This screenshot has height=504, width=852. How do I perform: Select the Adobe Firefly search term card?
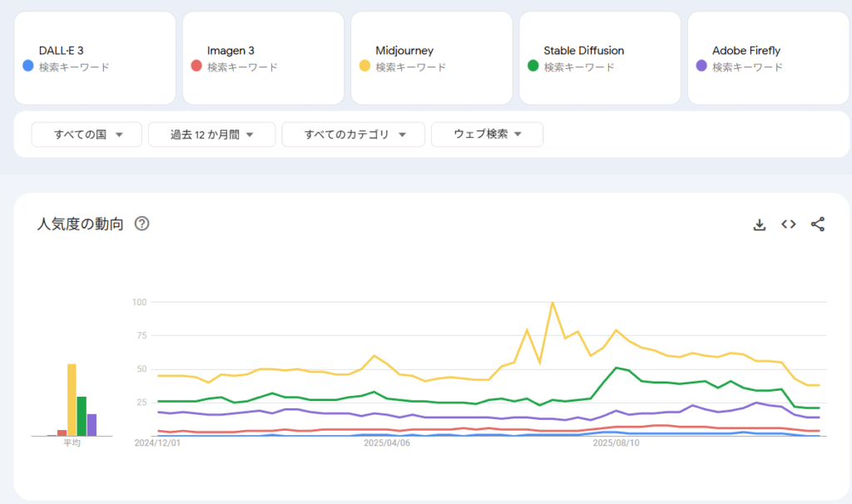769,58
